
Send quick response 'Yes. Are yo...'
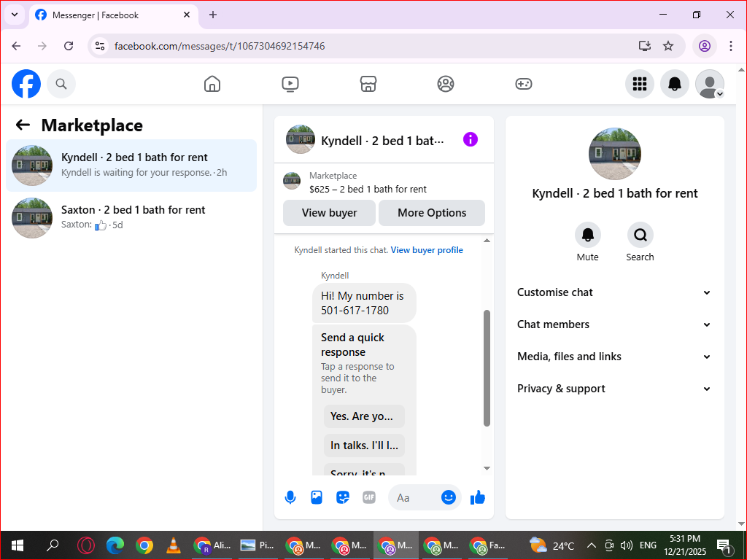pos(365,416)
